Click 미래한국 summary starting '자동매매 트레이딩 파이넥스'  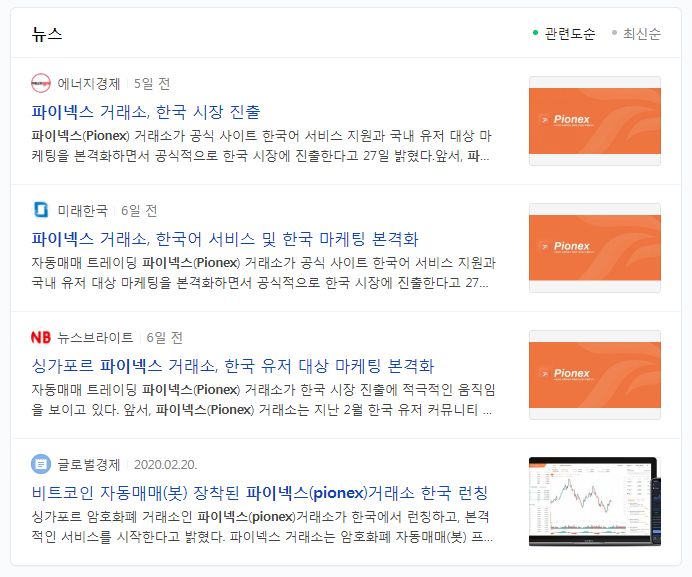tap(263, 272)
